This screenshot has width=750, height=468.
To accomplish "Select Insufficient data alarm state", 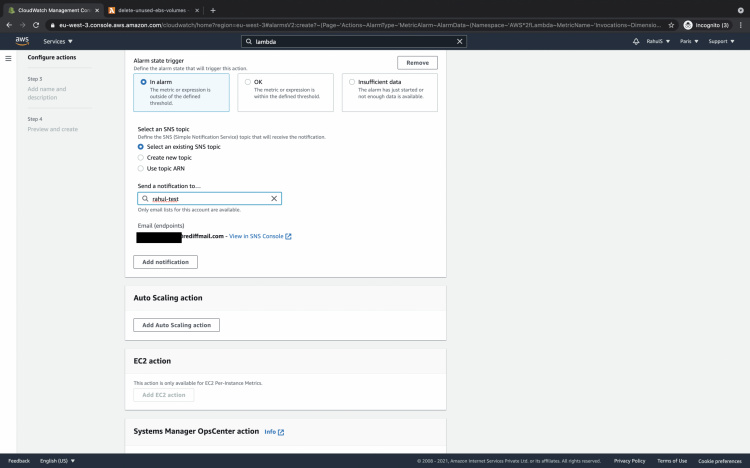I will tap(351, 82).
